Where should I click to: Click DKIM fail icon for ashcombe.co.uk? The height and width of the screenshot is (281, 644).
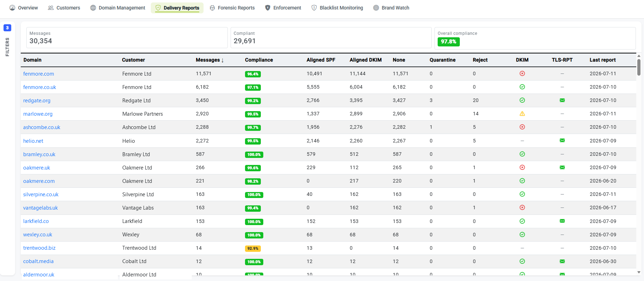[x=522, y=127]
